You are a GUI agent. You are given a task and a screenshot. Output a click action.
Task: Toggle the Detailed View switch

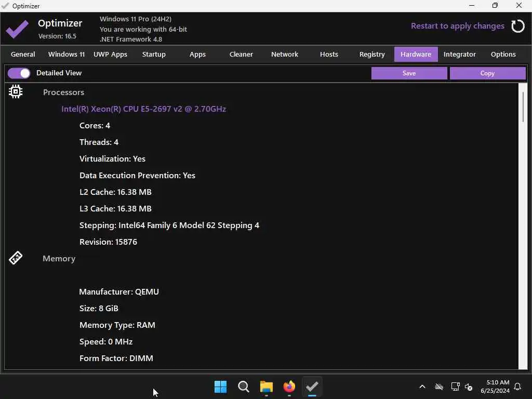tap(19, 73)
